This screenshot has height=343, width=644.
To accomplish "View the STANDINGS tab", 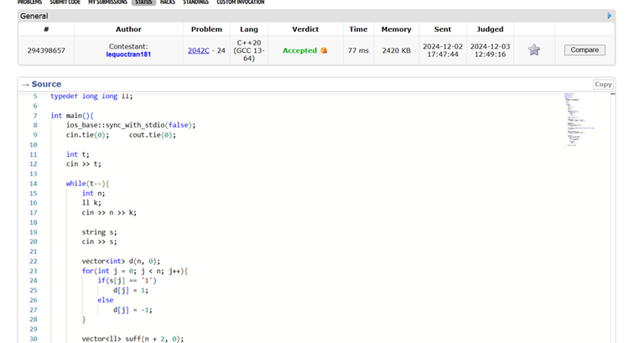I will 195,3.
